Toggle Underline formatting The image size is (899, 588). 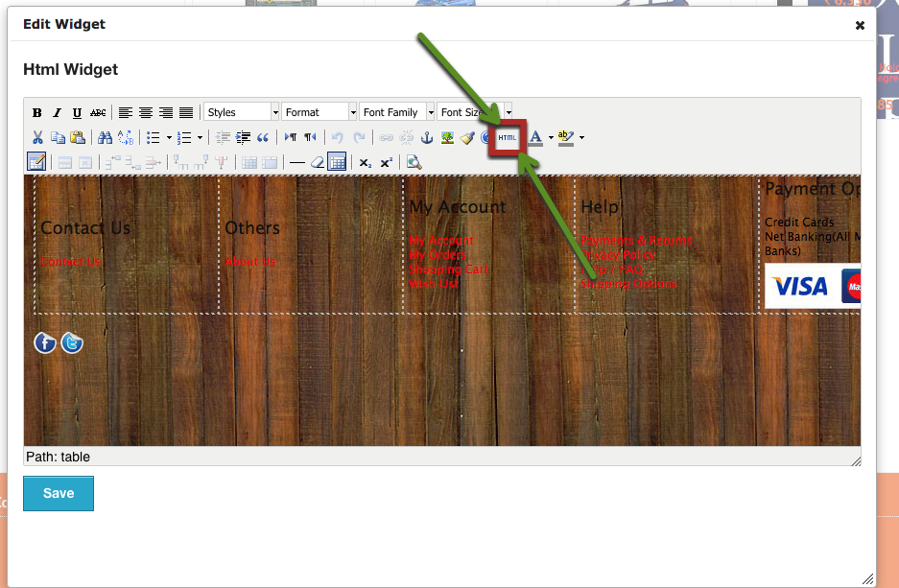[77, 113]
